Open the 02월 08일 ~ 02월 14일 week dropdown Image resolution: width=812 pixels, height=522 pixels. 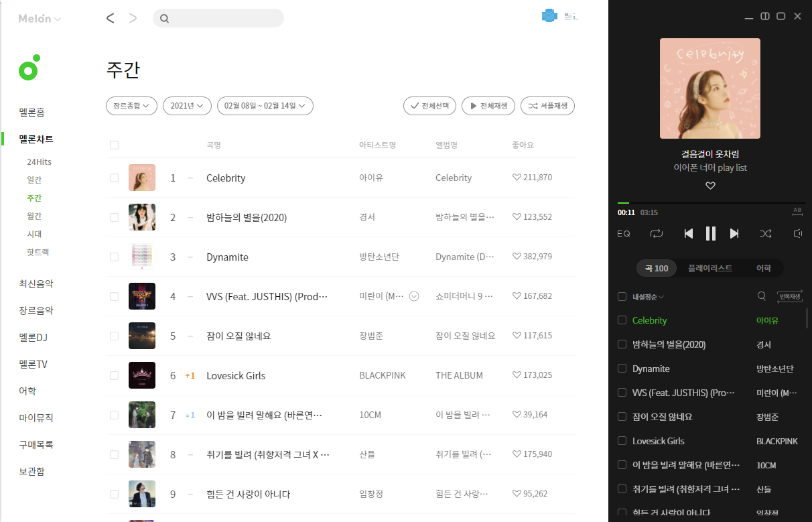(265, 106)
